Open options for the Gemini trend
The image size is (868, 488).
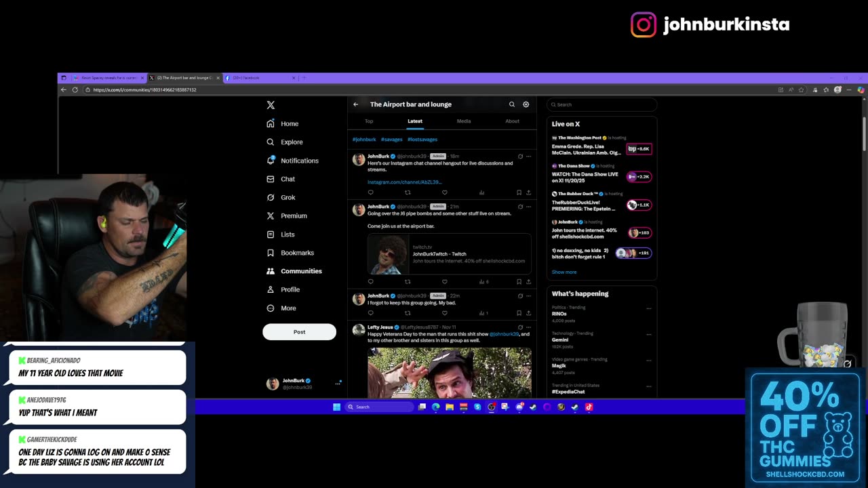[649, 334]
